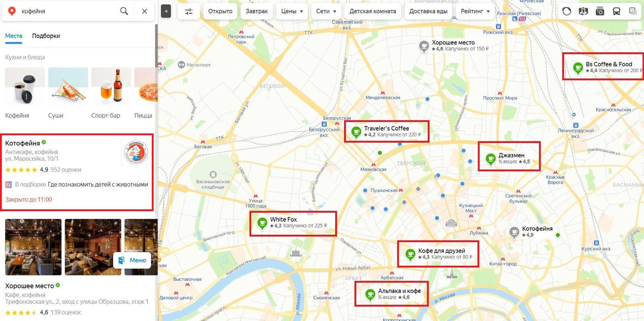
Task: Select Пушкинская metro station marker
Action: (401, 190)
